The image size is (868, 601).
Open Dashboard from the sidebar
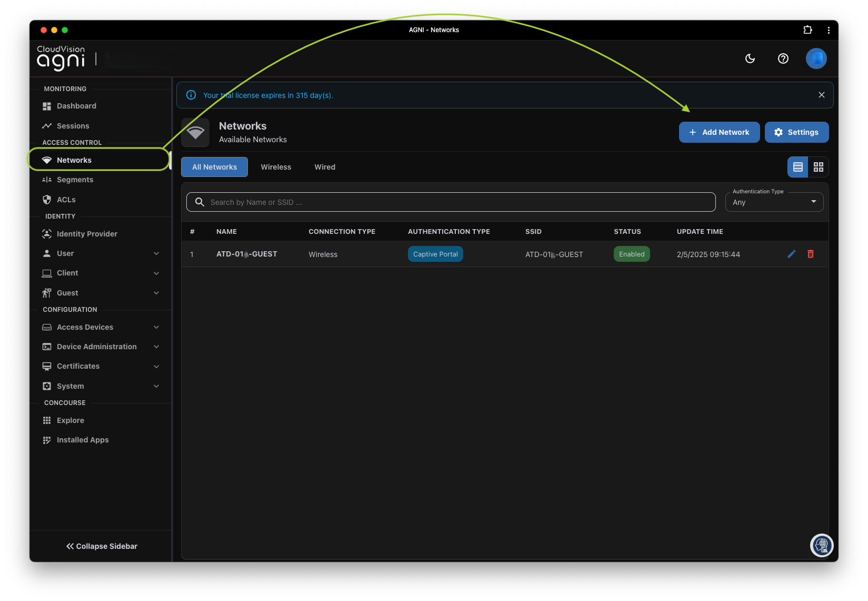click(76, 106)
